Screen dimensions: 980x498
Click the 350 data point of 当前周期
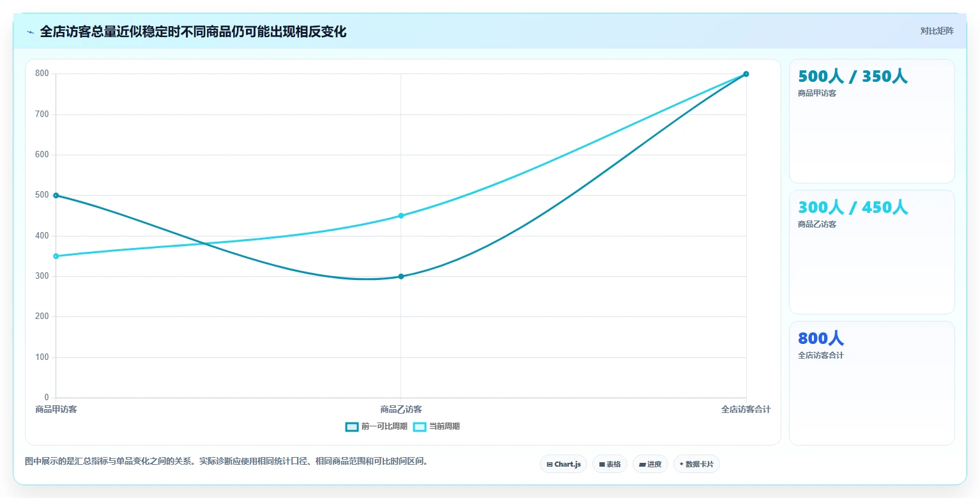click(56, 256)
